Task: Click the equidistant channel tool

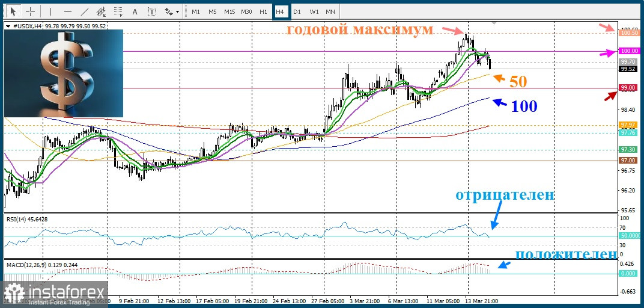Action: click(101, 11)
